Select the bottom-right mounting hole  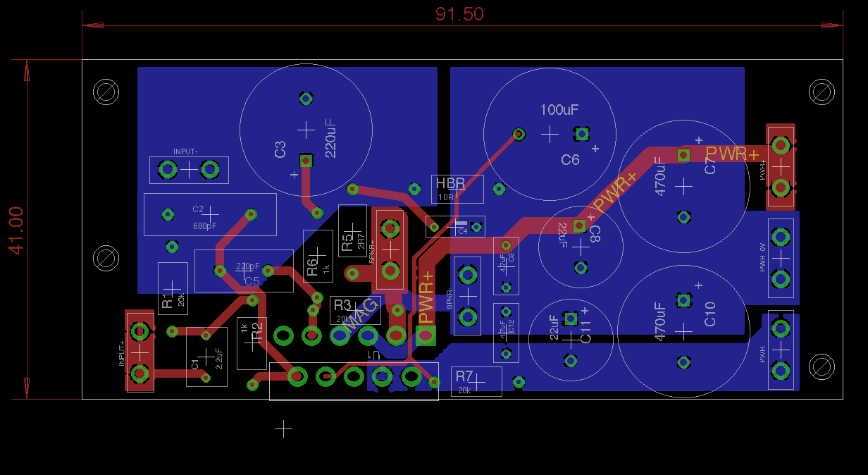(821, 366)
